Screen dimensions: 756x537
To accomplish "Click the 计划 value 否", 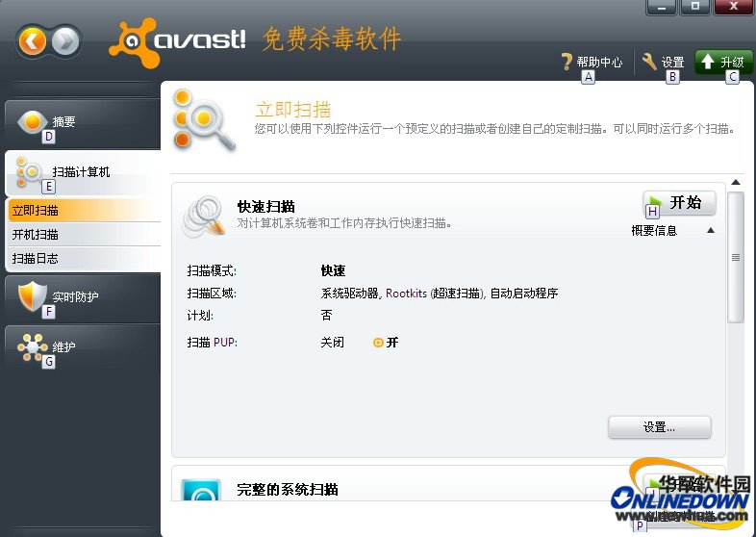I will pyautogui.click(x=326, y=316).
